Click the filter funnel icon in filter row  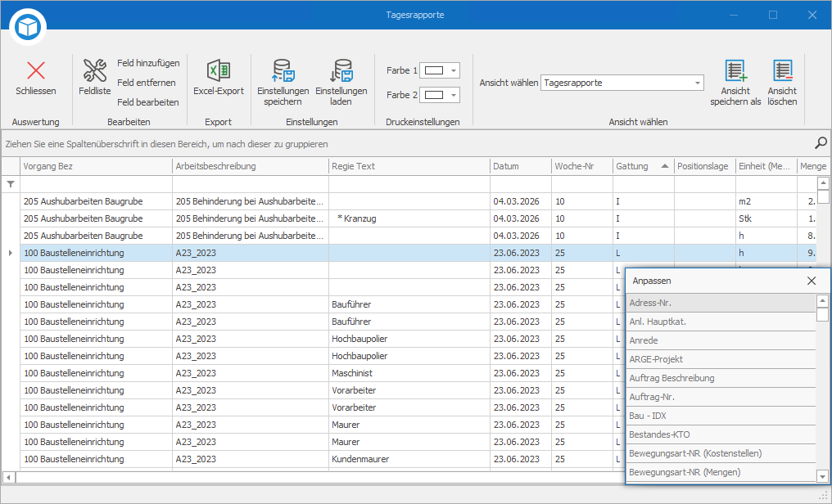click(11, 184)
